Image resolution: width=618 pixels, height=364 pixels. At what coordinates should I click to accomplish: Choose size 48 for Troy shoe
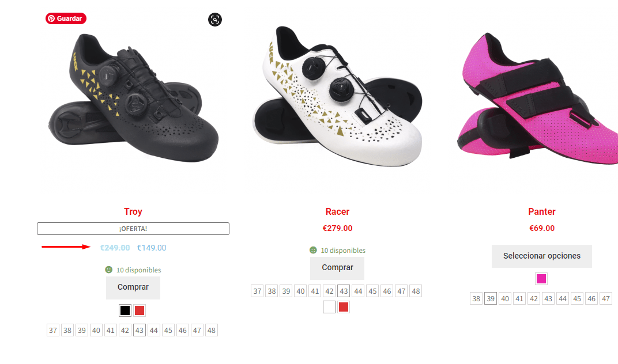[212, 330]
